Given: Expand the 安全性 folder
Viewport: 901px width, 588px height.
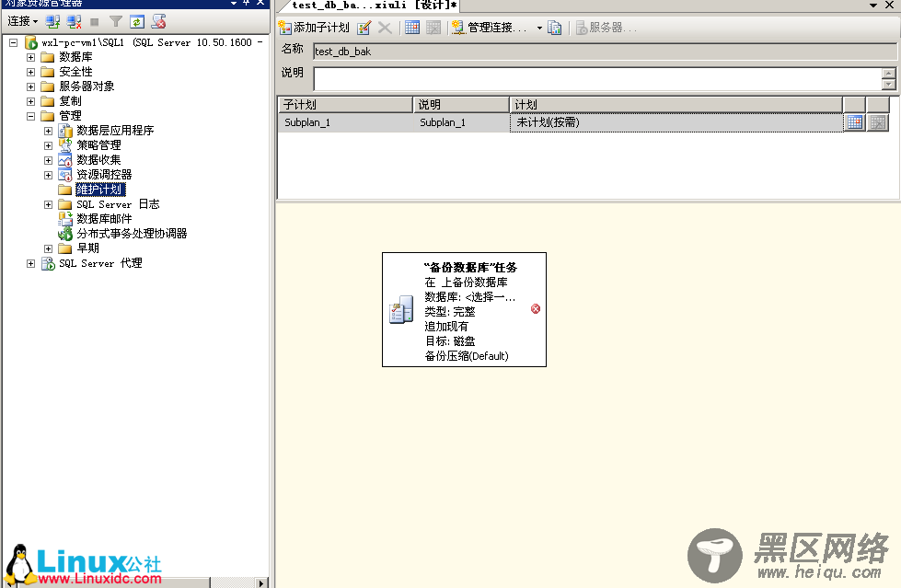Looking at the screenshot, I should pyautogui.click(x=31, y=72).
